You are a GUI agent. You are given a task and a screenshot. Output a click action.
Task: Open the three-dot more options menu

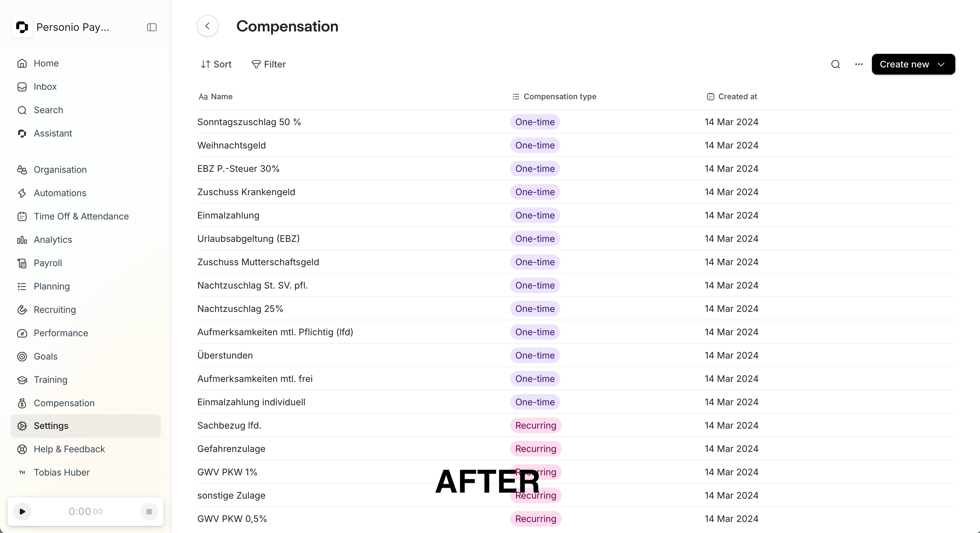pyautogui.click(x=859, y=64)
